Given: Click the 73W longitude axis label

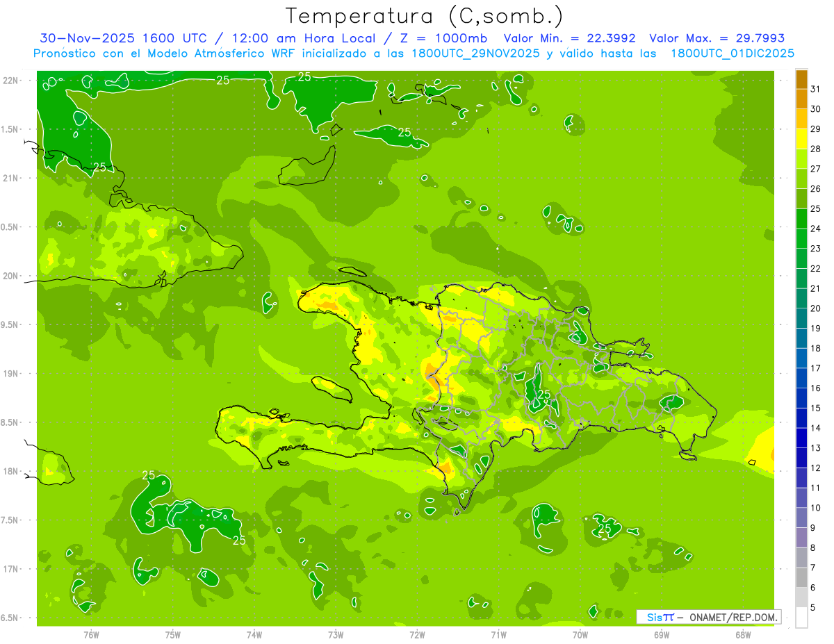Looking at the screenshot, I should point(336,635).
